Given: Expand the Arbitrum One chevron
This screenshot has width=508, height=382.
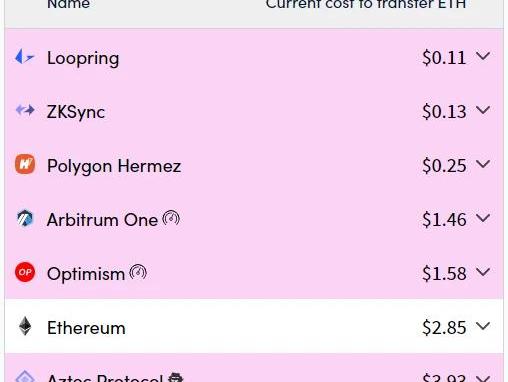Looking at the screenshot, I should (483, 218).
